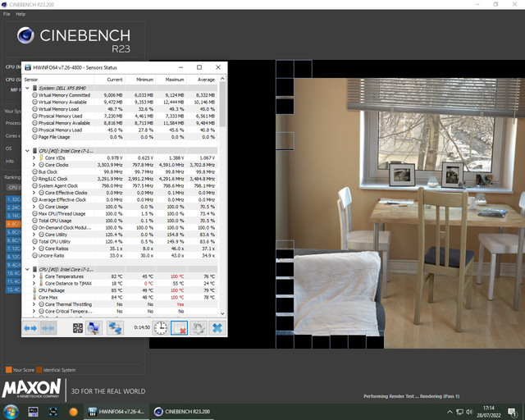Expand the Core Utility row
Screen dimensions: 525x420
[x=34, y=235]
